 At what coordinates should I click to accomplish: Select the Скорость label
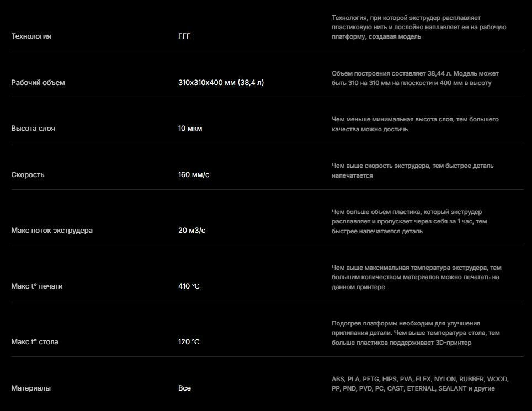coord(28,175)
